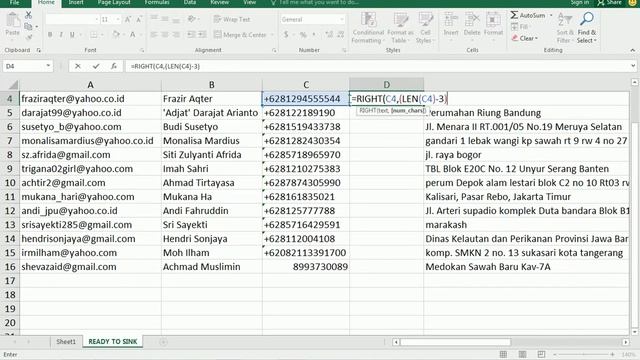Click Merge & Center button
The image size is (640, 360).
coord(240,35)
